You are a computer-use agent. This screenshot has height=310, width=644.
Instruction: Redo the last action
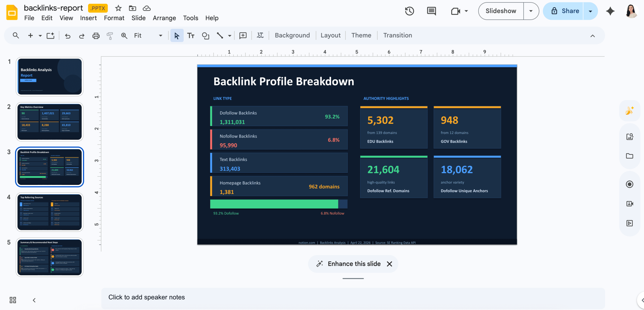pyautogui.click(x=82, y=35)
